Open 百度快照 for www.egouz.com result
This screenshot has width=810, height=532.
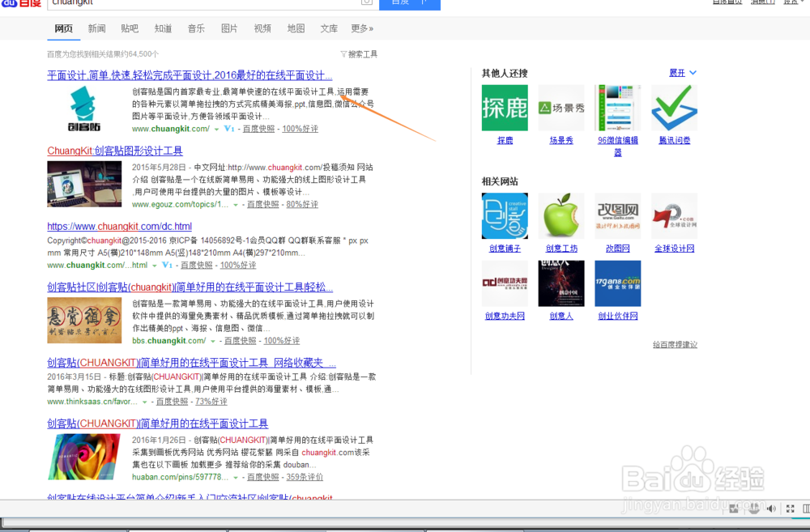[x=263, y=205]
